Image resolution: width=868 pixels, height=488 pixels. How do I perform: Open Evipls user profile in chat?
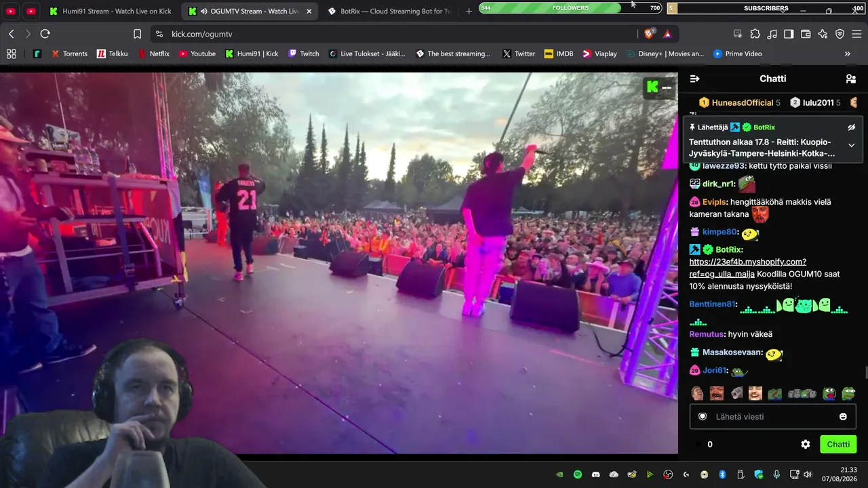click(x=714, y=202)
